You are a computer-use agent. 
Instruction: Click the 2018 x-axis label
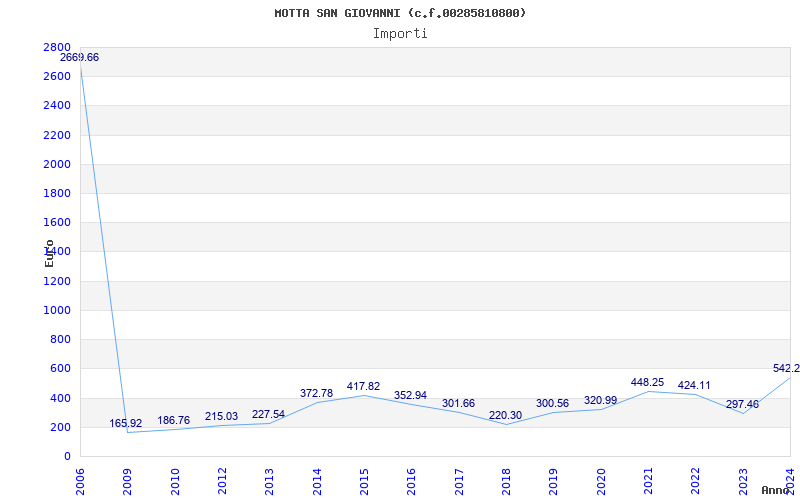[506, 482]
